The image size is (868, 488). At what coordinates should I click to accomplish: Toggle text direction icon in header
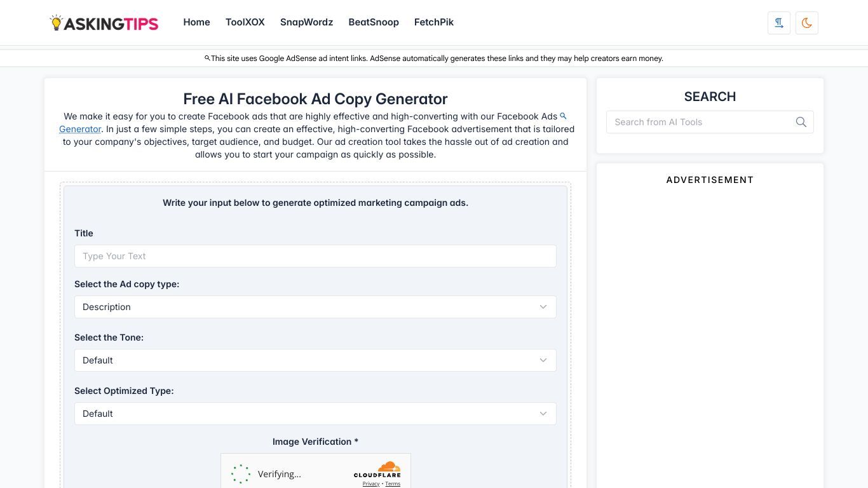(x=779, y=23)
